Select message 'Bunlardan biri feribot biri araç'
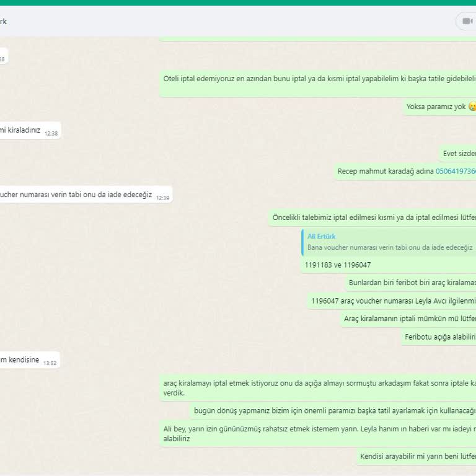Viewport: 476px width, 476px height. coord(411,283)
